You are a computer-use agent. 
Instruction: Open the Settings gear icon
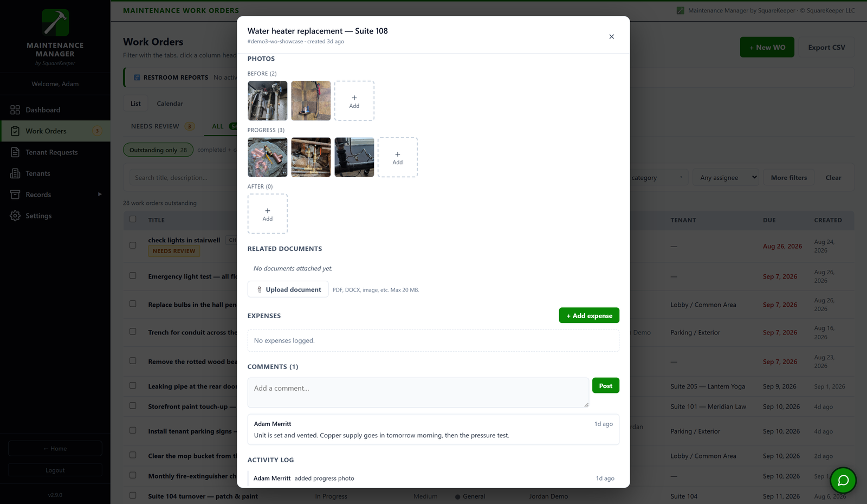tap(15, 216)
